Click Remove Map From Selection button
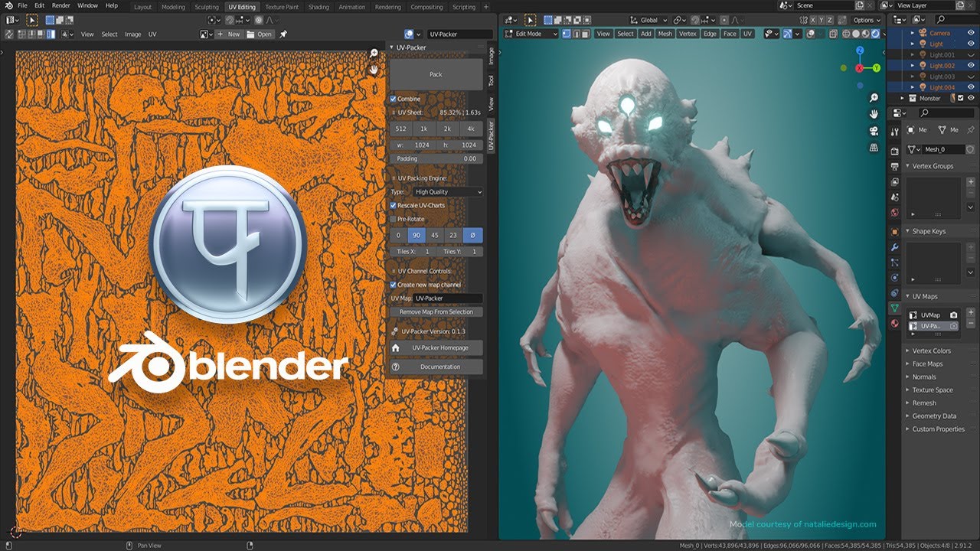This screenshot has height=551, width=980. click(436, 312)
